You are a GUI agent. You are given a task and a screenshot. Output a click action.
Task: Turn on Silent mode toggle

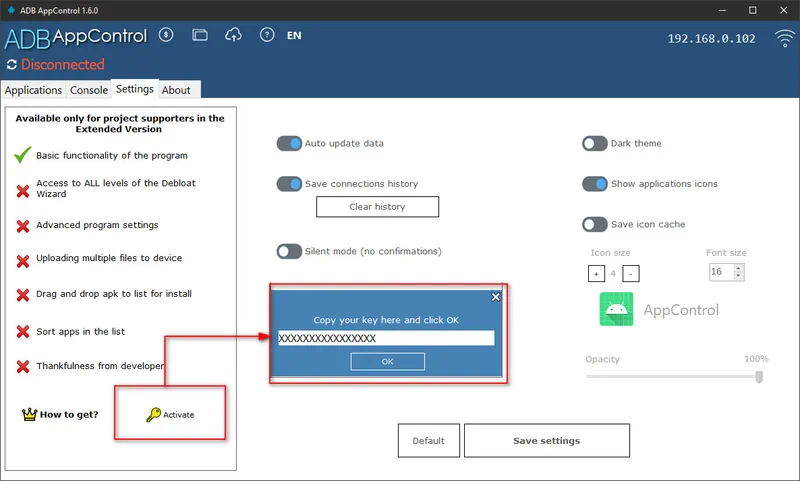289,252
